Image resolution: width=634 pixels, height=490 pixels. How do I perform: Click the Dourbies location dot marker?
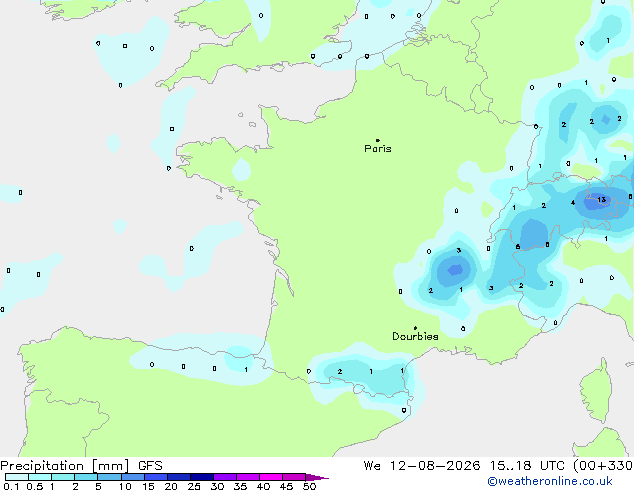[x=415, y=328]
